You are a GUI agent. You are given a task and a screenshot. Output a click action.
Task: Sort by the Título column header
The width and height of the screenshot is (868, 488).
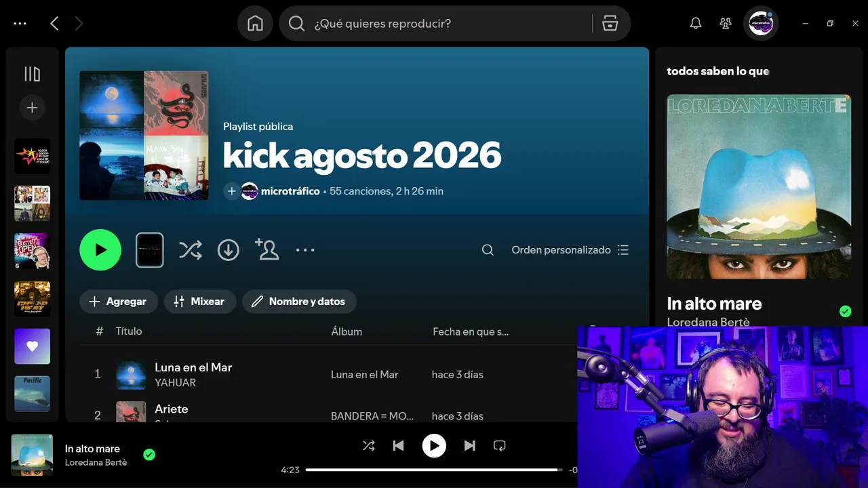[129, 331]
